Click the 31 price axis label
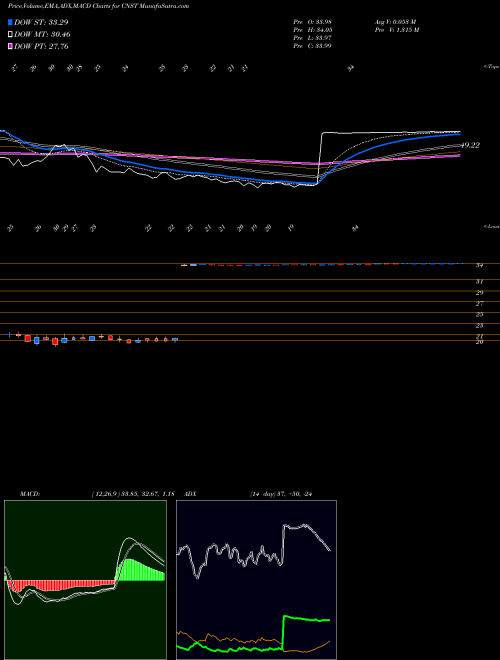This screenshot has width=500, height=660. [479, 282]
